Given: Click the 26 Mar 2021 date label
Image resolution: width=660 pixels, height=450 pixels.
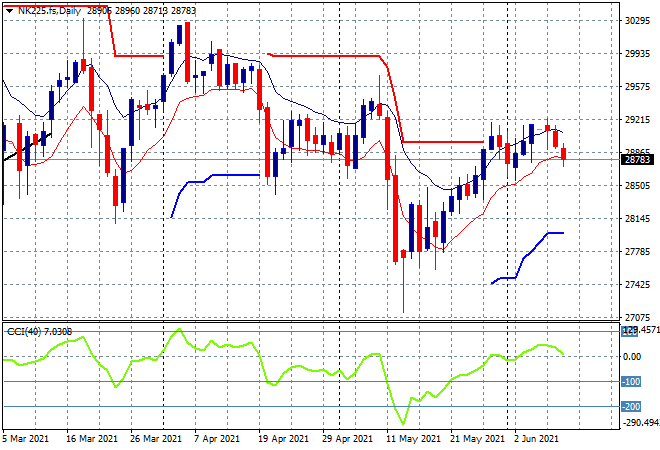Looking at the screenshot, I should tap(156, 439).
